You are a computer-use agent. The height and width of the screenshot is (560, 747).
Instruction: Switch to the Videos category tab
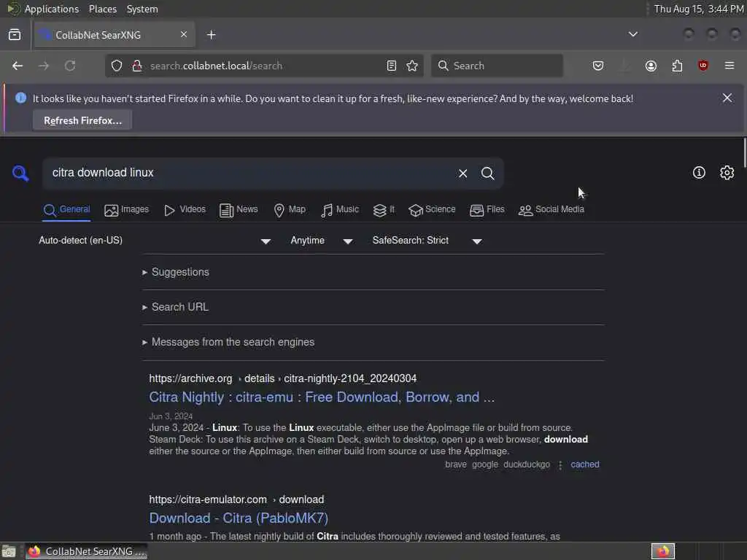click(x=185, y=209)
